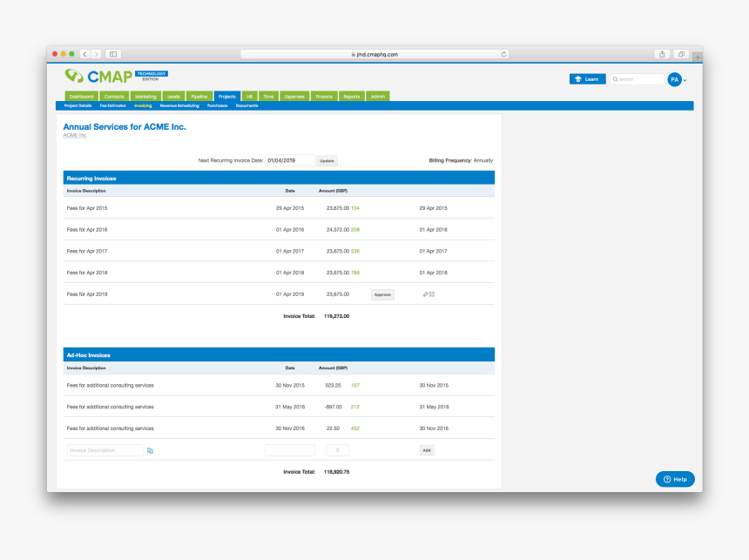Click Update next to the recurring invoice date

pos(327,160)
